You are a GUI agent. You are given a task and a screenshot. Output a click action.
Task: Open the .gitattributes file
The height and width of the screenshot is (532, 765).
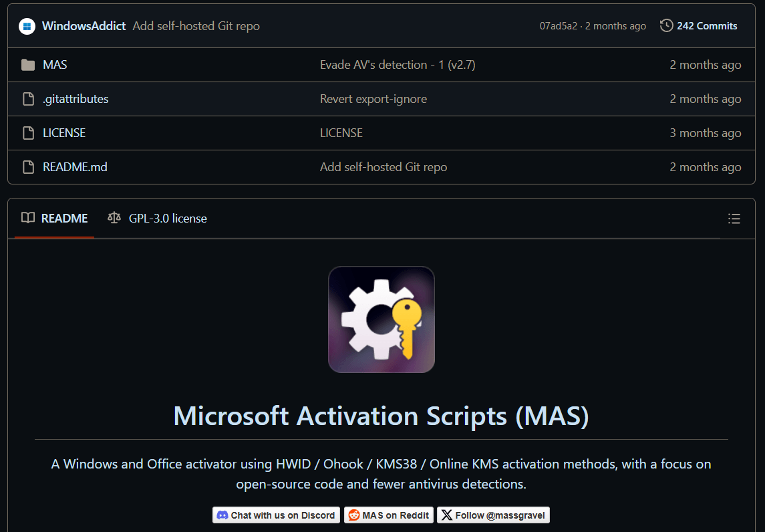[x=75, y=99]
